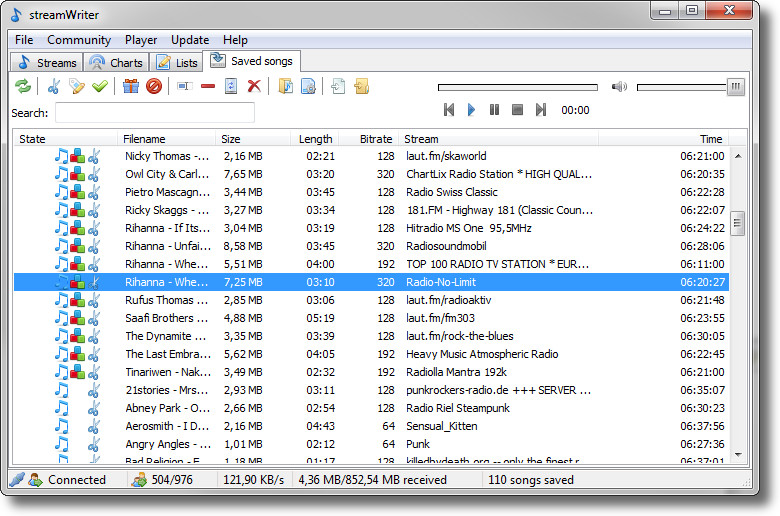Open the Player menu
Screen dimensions: 780x516
(x=141, y=40)
